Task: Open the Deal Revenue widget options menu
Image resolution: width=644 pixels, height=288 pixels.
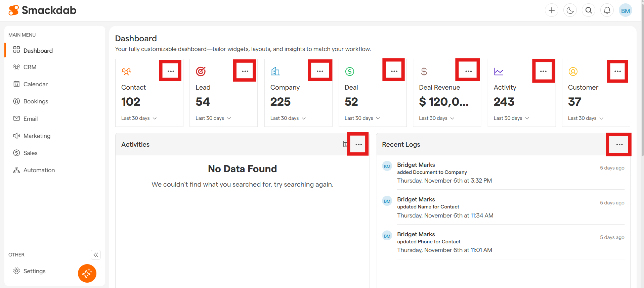Action: [x=468, y=71]
